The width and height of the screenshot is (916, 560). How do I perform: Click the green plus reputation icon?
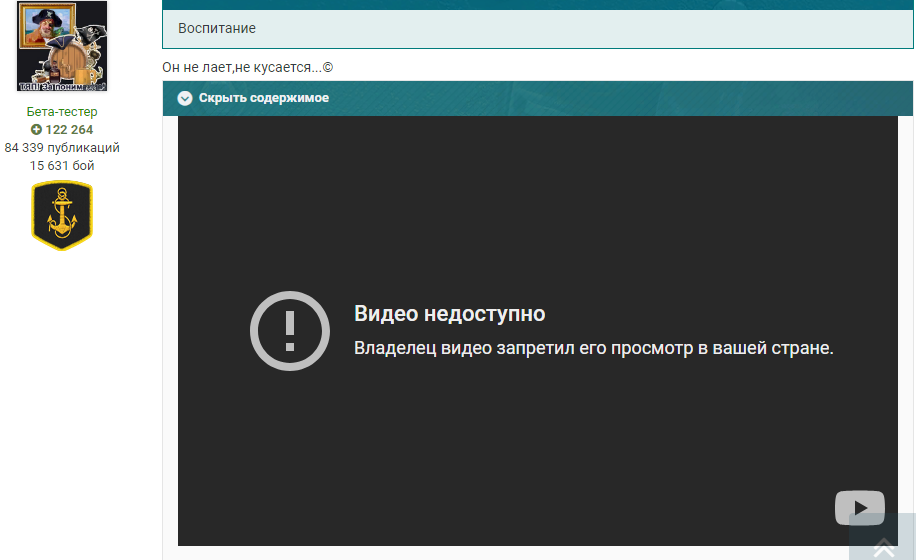pyautogui.click(x=36, y=130)
